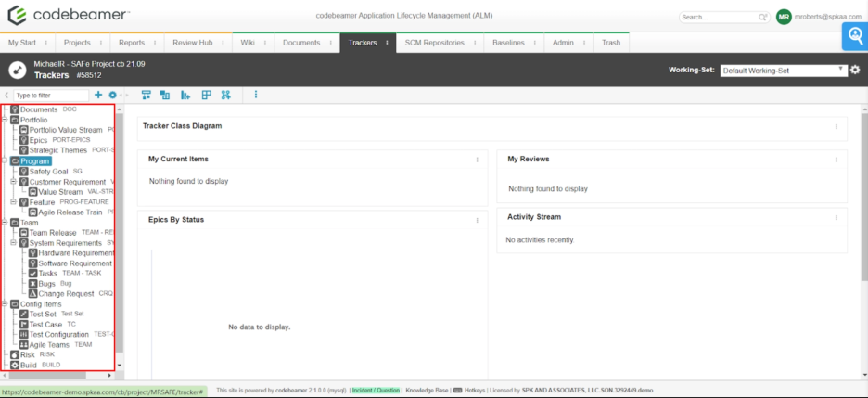Open the Baselines tab

(x=509, y=43)
